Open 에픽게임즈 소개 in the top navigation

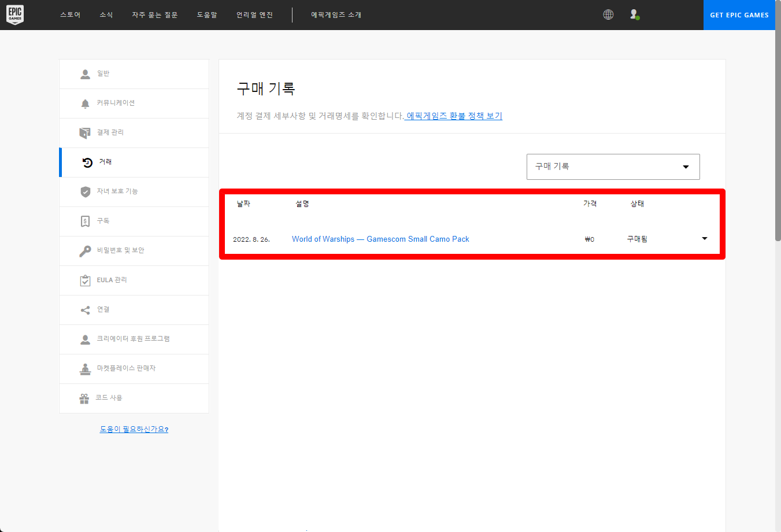pyautogui.click(x=336, y=15)
